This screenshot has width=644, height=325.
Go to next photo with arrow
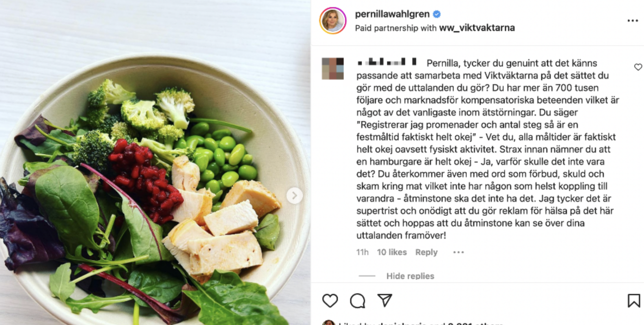[x=294, y=196]
